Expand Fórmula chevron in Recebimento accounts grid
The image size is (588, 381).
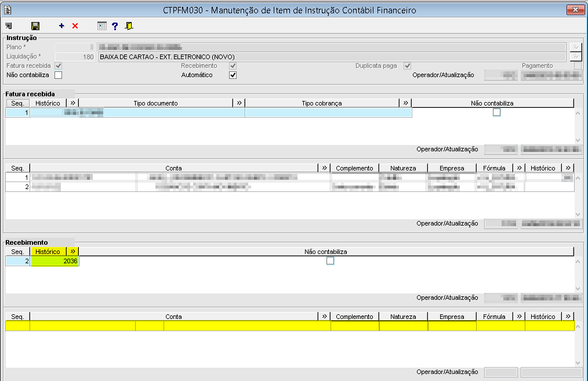tap(519, 317)
